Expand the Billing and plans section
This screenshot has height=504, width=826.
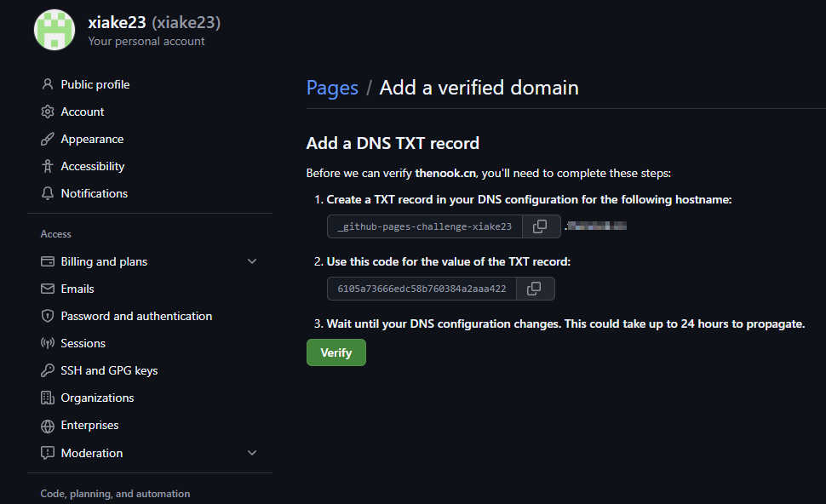252,261
